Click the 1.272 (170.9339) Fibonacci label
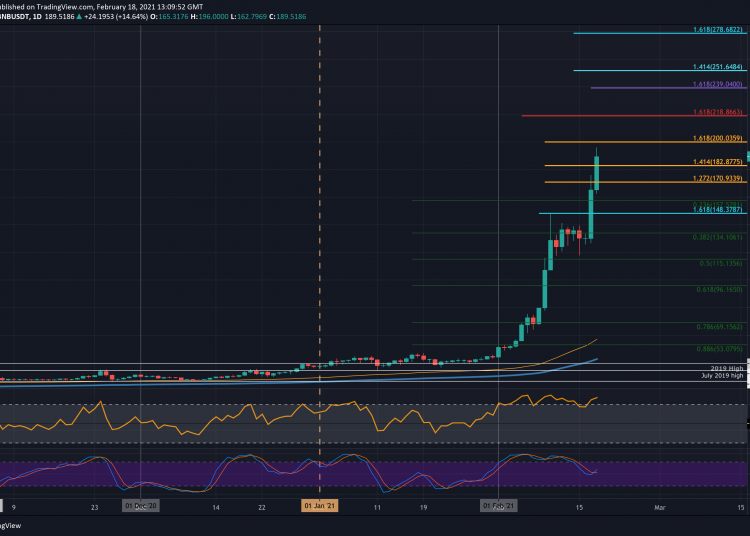 [718, 178]
